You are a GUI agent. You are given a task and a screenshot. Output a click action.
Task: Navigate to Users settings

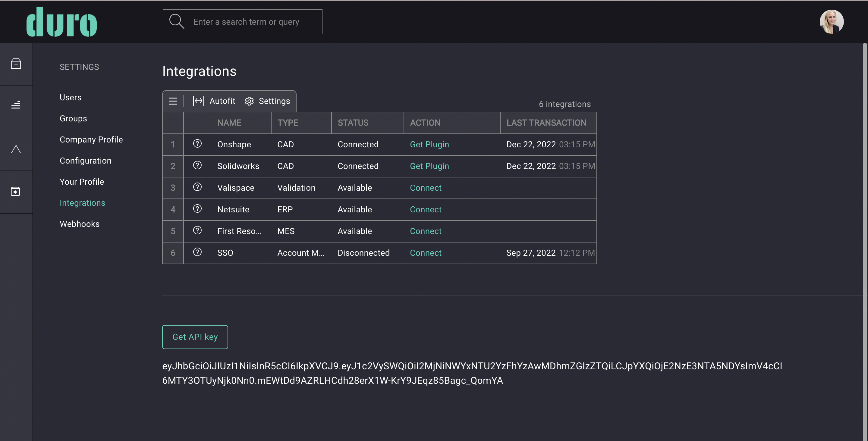(x=71, y=97)
